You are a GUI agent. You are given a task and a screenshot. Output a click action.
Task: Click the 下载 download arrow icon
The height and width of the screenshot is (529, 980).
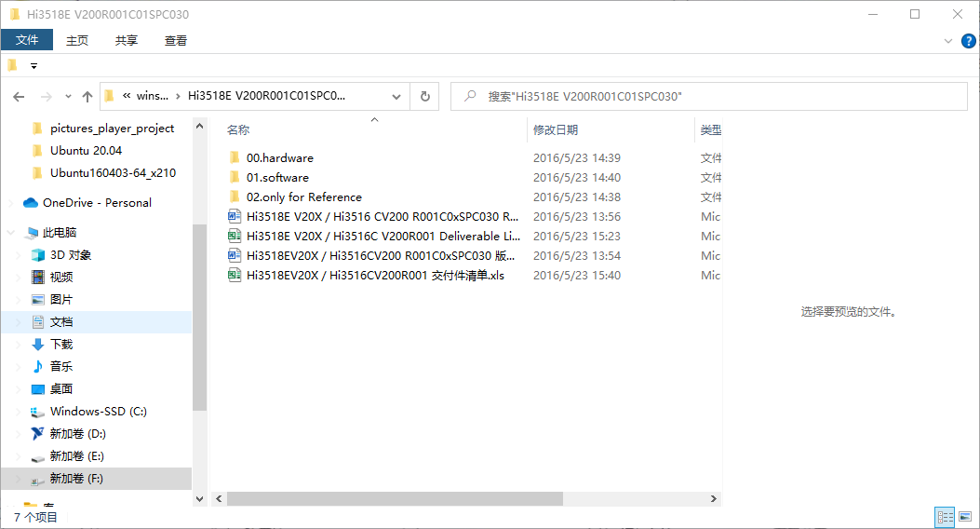(38, 344)
